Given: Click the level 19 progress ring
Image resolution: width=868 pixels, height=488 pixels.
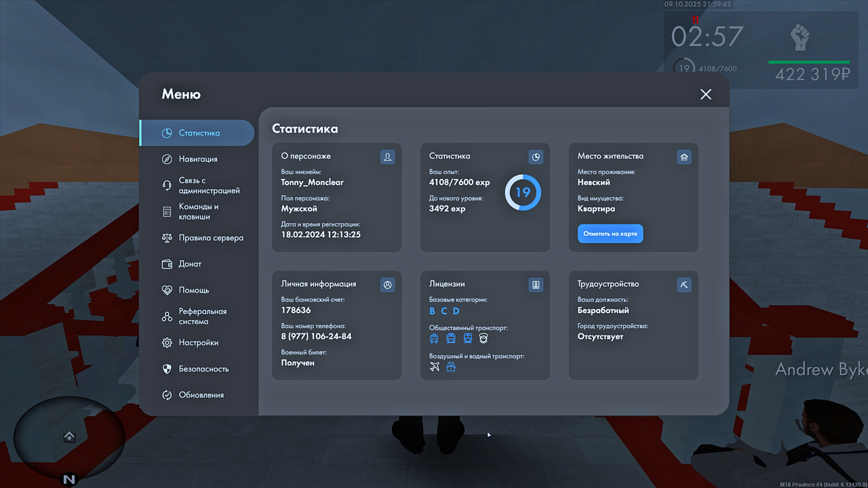Looking at the screenshot, I should click(523, 192).
